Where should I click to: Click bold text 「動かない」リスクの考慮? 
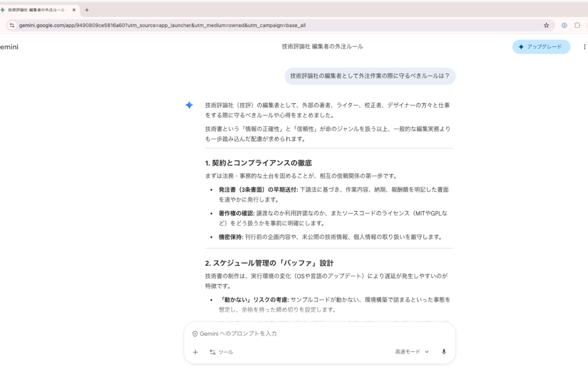point(254,299)
